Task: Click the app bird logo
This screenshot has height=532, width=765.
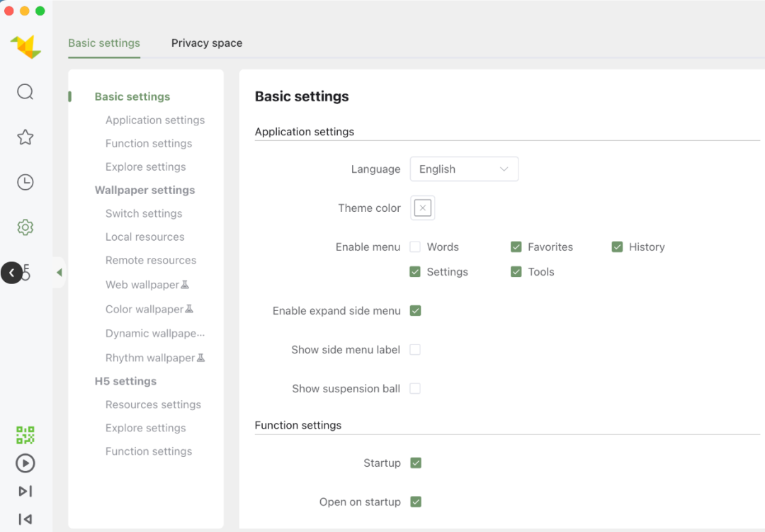Action: pos(26,47)
